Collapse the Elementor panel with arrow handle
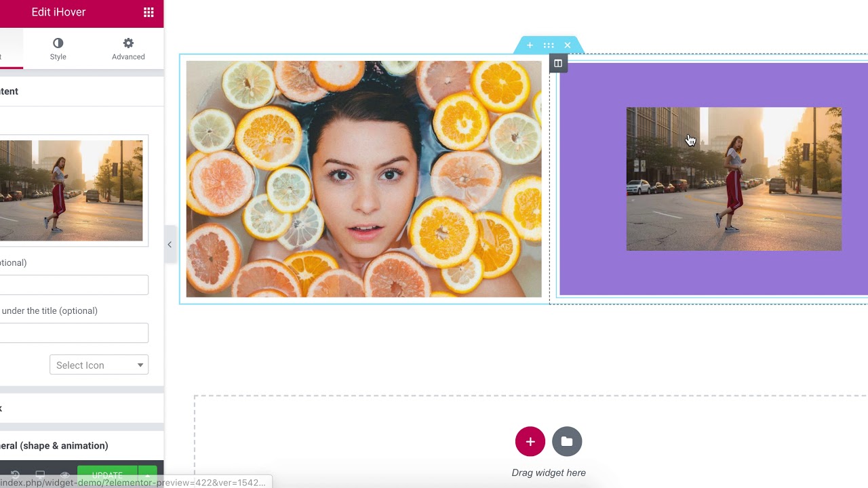The image size is (868, 488). click(x=170, y=245)
